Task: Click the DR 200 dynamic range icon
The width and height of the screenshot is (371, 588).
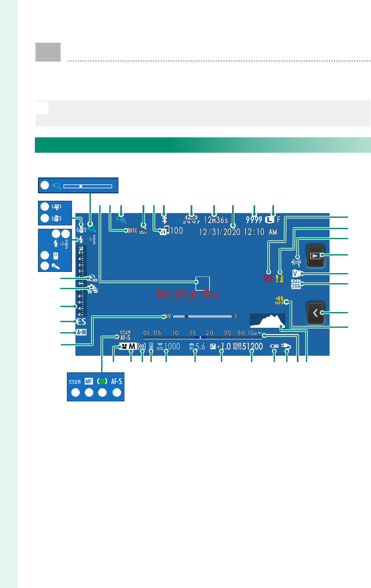Action: pos(296,284)
